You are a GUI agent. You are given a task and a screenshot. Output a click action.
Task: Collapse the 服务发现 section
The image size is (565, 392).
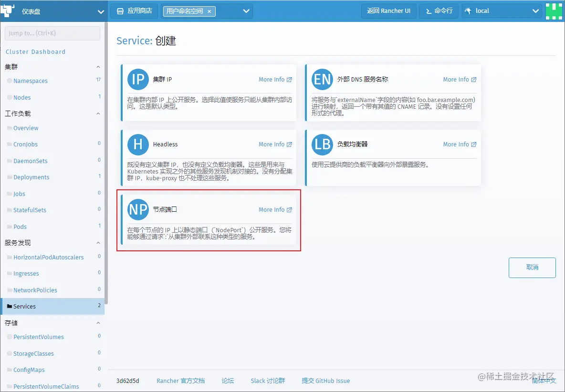[x=98, y=243]
